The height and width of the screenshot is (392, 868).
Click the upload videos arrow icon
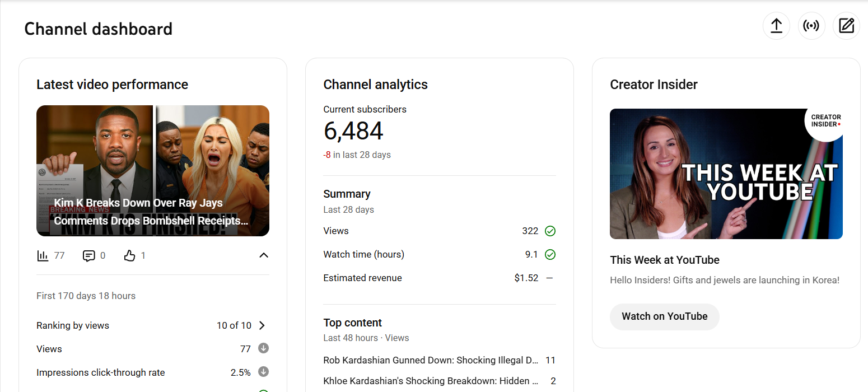[776, 26]
